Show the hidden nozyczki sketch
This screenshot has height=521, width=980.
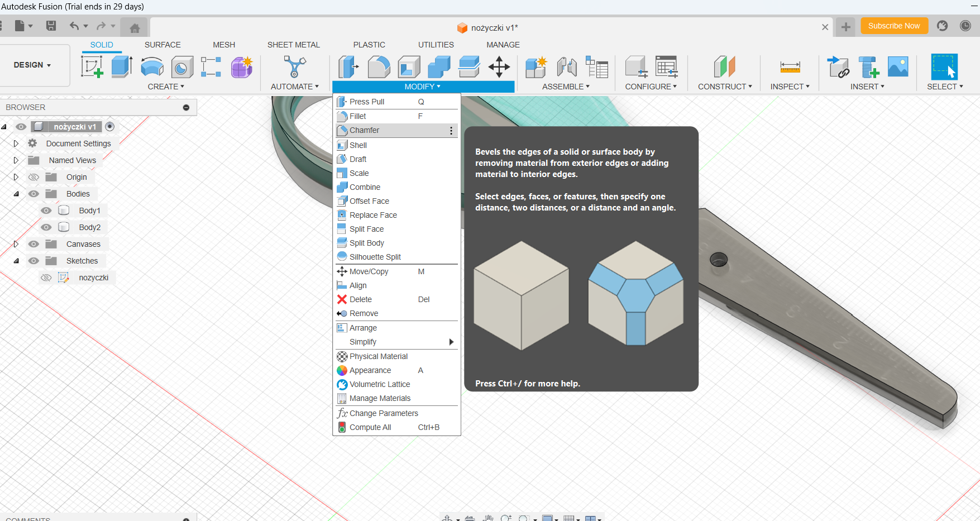pos(46,278)
